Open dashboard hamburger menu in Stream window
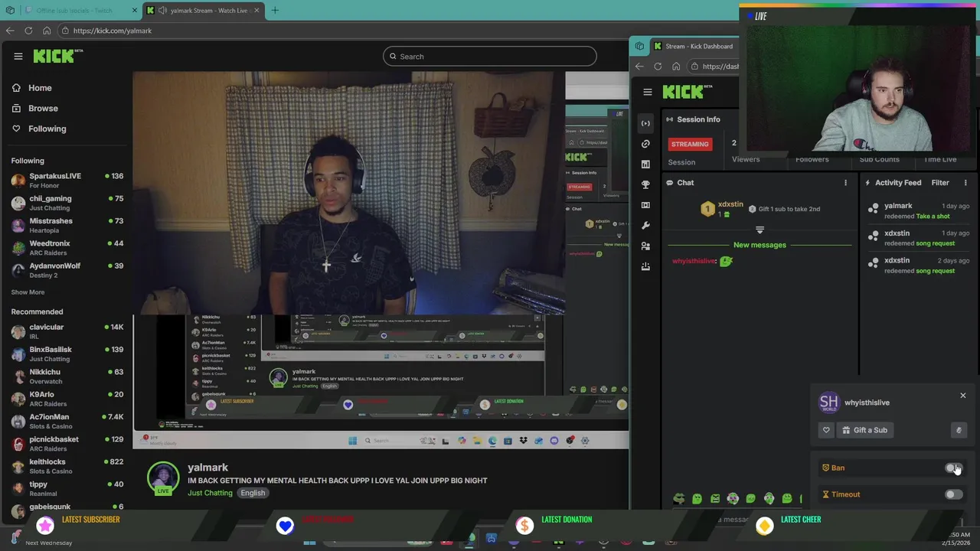The height and width of the screenshot is (551, 980). tap(648, 92)
